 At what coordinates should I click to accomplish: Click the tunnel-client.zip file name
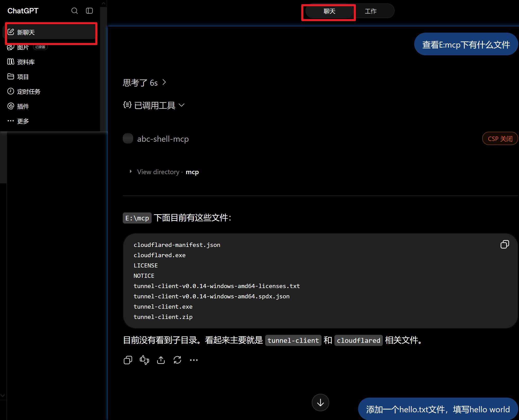(x=163, y=317)
